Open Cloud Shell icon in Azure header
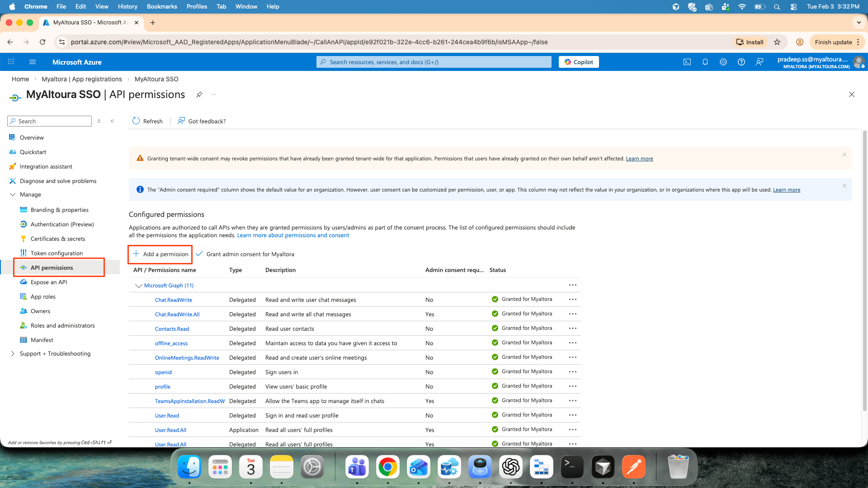Screen dimensions: 868x488 pyautogui.click(x=687, y=62)
